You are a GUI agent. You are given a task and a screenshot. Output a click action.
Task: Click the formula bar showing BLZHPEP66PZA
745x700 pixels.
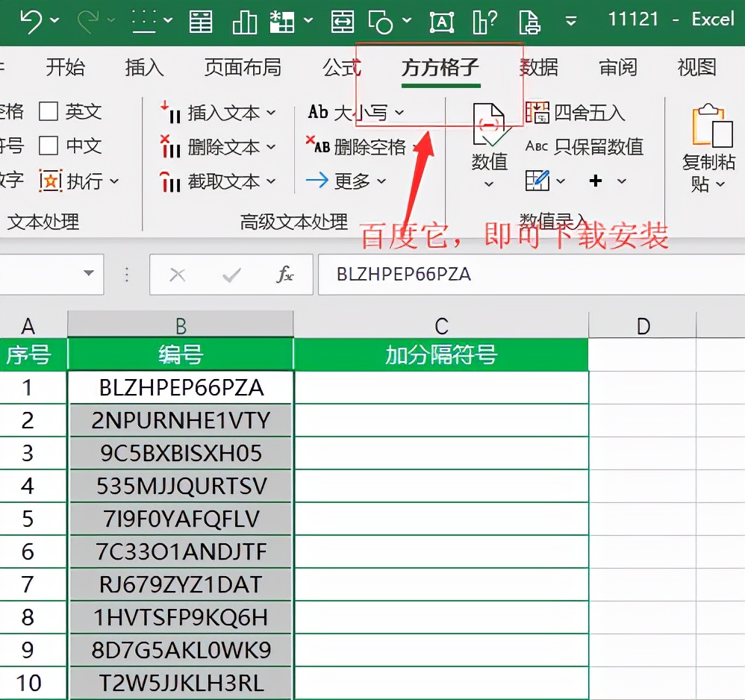point(532,275)
